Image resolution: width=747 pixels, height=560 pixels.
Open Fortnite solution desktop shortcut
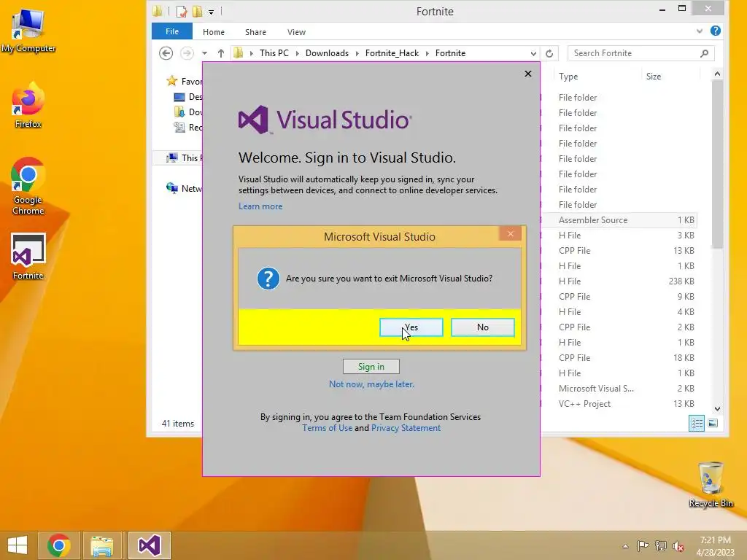coord(28,257)
